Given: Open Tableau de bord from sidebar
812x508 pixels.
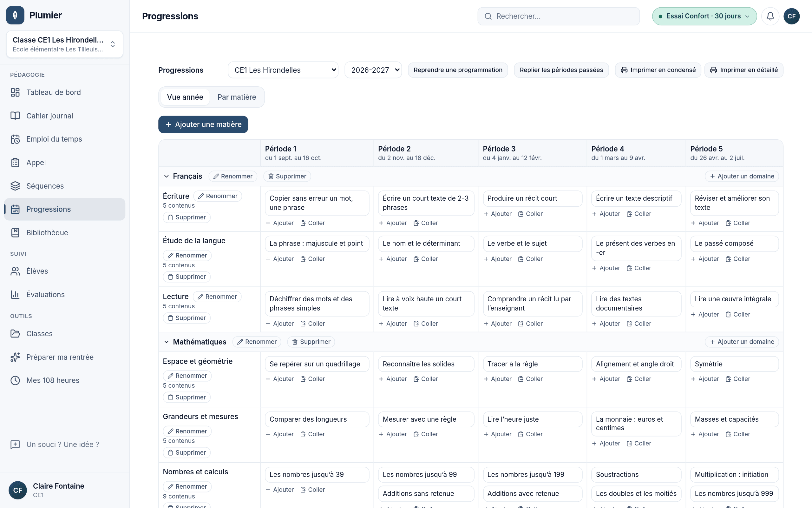Looking at the screenshot, I should [64, 92].
